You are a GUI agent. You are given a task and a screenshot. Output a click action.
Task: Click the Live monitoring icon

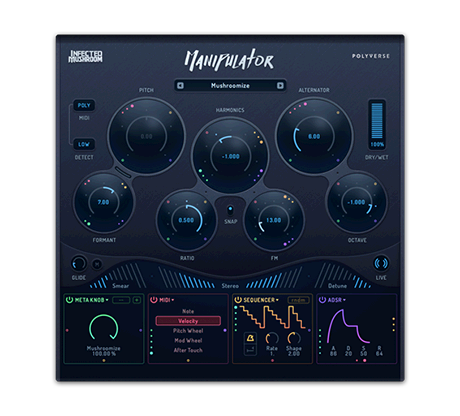click(x=381, y=263)
